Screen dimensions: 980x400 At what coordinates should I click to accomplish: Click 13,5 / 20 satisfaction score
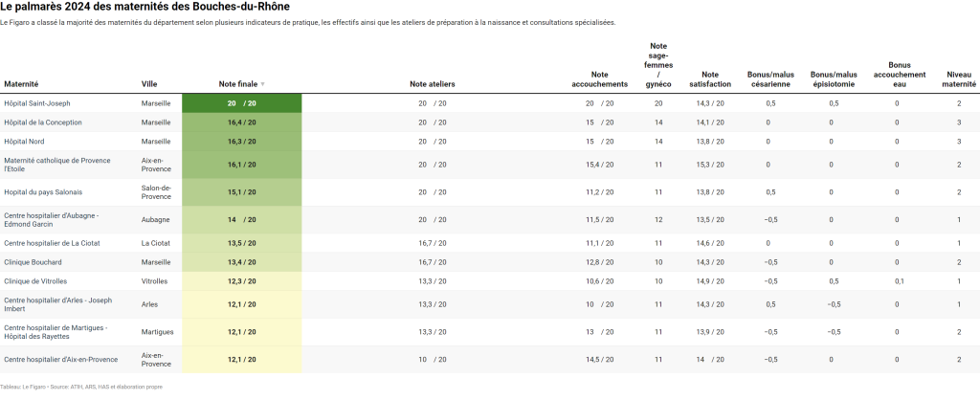pyautogui.click(x=710, y=219)
